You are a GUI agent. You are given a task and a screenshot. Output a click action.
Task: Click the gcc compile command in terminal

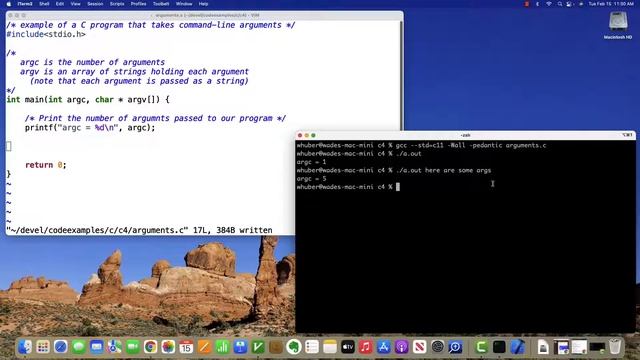[471, 145]
